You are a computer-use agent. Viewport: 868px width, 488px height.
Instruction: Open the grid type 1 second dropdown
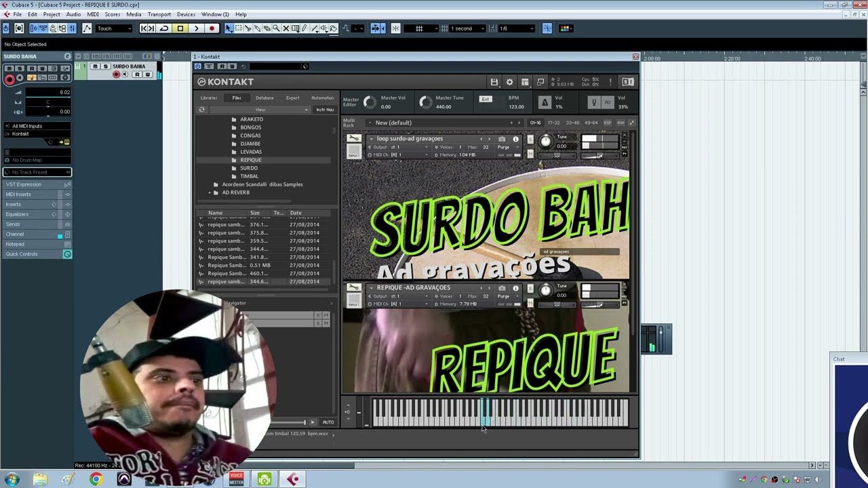(468, 28)
